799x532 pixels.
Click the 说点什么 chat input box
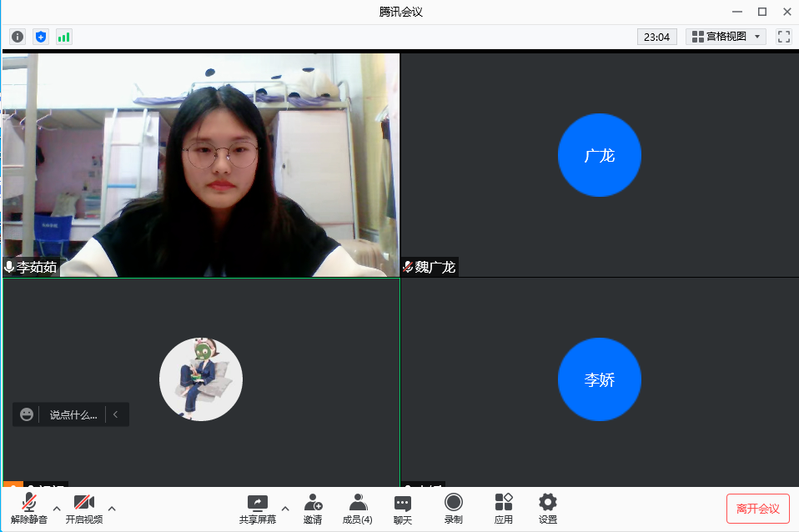(x=73, y=414)
